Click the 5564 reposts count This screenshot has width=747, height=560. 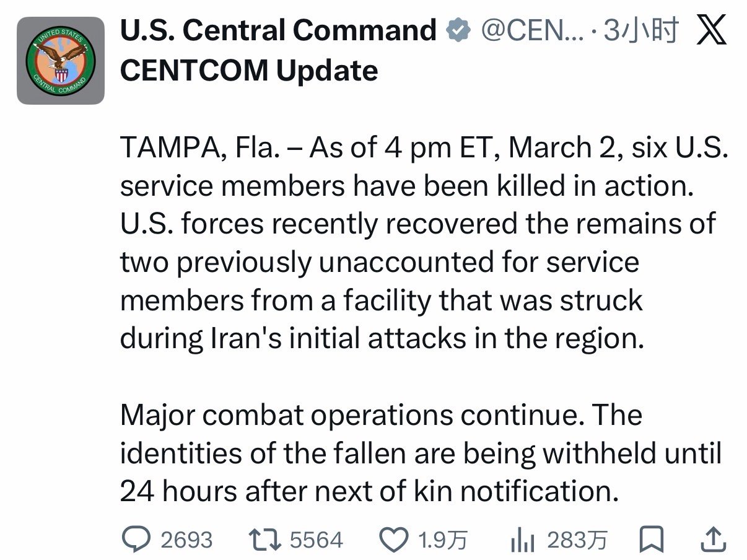tap(316, 540)
